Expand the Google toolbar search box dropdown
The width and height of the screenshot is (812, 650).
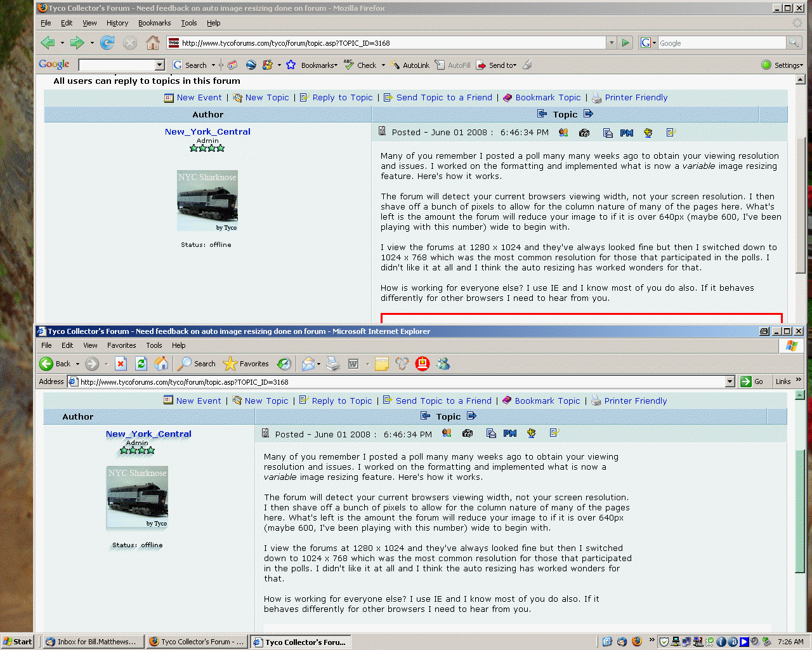point(160,65)
